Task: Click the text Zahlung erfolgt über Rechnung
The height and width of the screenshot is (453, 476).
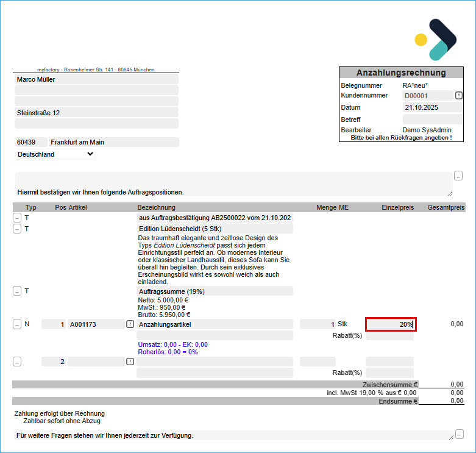Action: pos(60,413)
